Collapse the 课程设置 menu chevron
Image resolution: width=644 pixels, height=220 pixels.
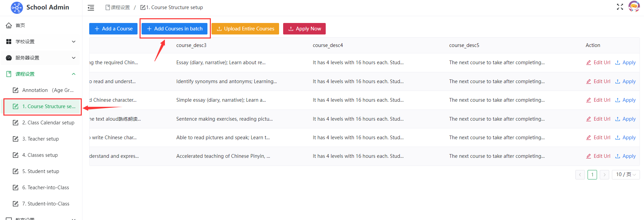pyautogui.click(x=74, y=74)
